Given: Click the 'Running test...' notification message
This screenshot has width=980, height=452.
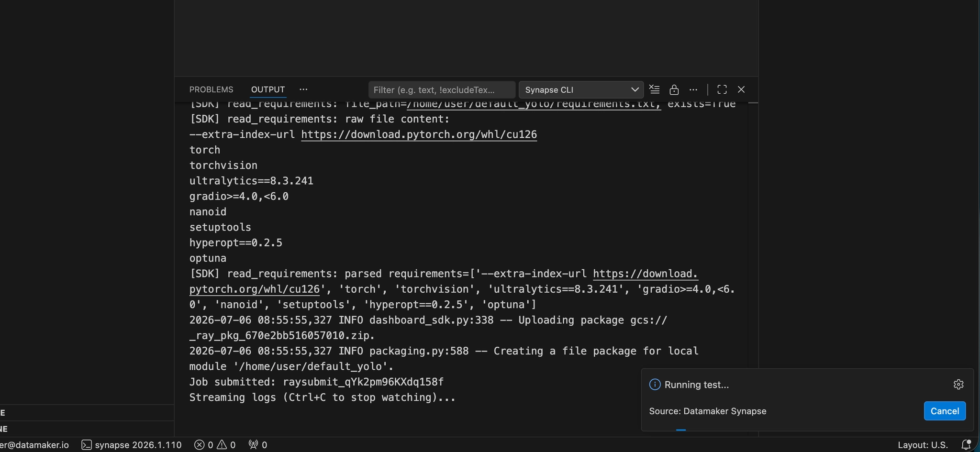Looking at the screenshot, I should pyautogui.click(x=696, y=385).
